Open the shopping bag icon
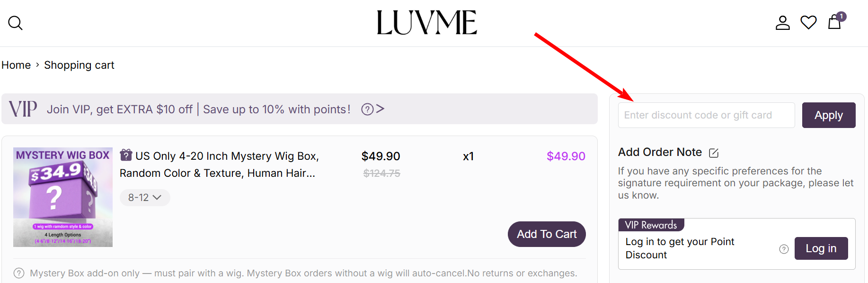This screenshot has width=868, height=283. [834, 22]
